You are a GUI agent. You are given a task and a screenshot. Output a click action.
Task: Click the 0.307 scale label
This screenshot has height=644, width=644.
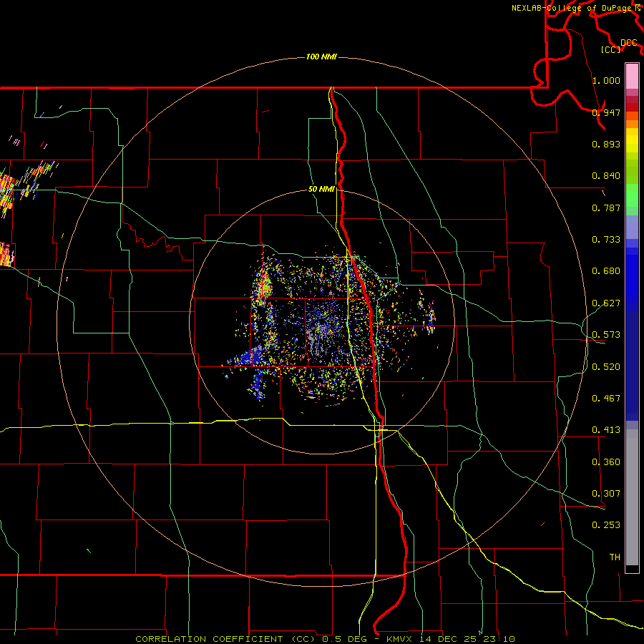pyautogui.click(x=606, y=494)
